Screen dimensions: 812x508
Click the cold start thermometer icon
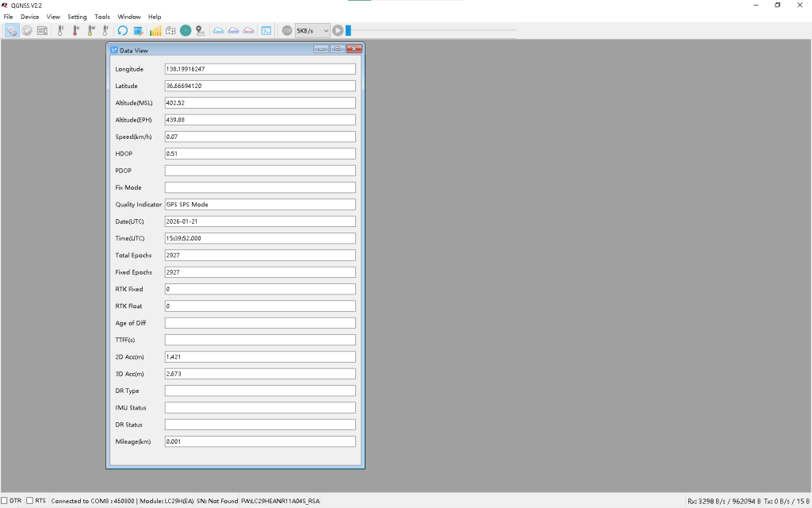point(60,31)
